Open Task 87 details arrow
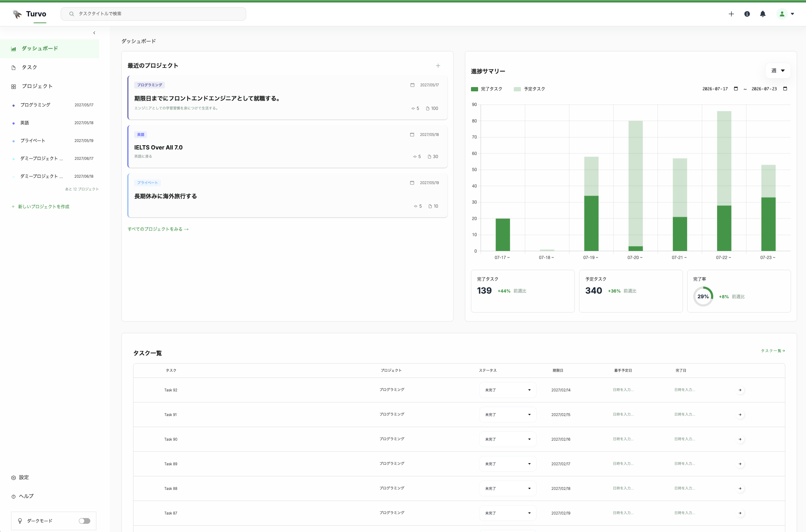806x532 pixels. click(x=740, y=513)
